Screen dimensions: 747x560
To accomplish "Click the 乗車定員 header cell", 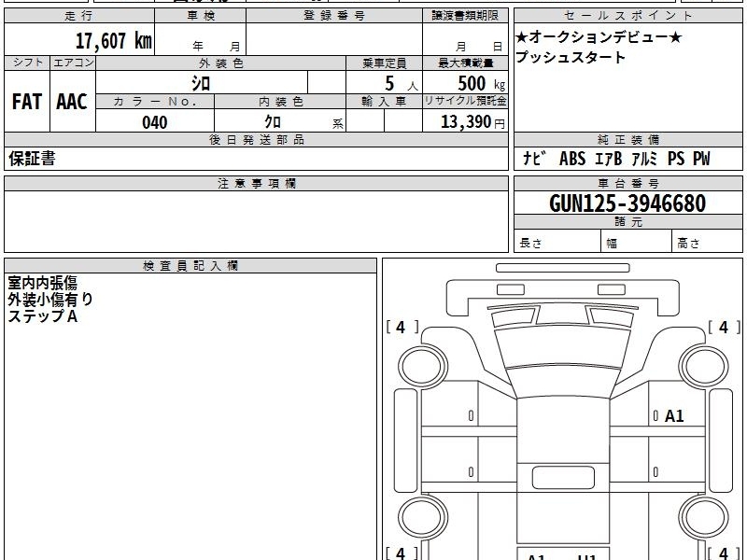I will coord(384,63).
